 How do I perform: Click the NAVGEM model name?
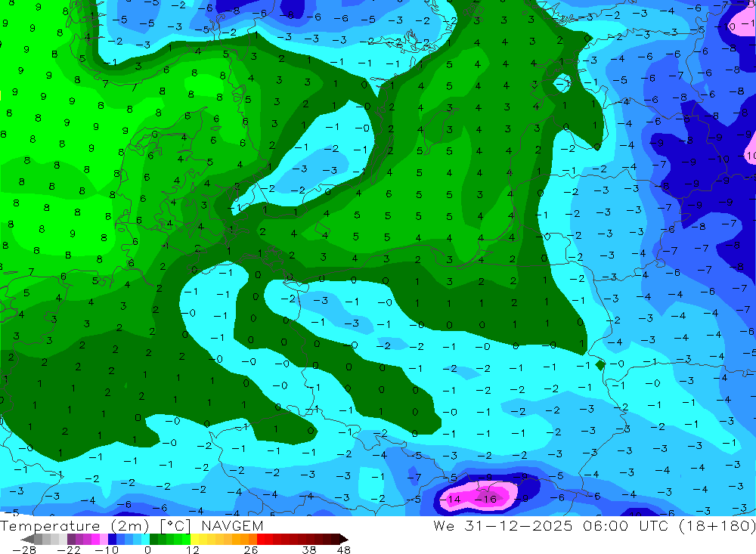click(x=232, y=525)
